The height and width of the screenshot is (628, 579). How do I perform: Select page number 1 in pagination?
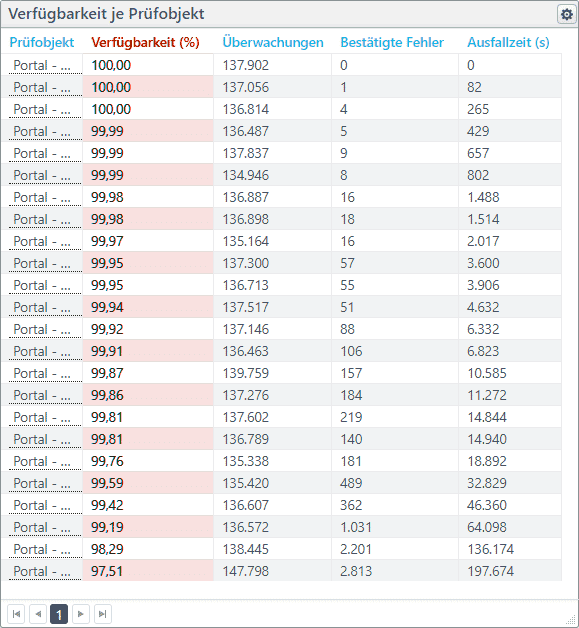[59, 614]
